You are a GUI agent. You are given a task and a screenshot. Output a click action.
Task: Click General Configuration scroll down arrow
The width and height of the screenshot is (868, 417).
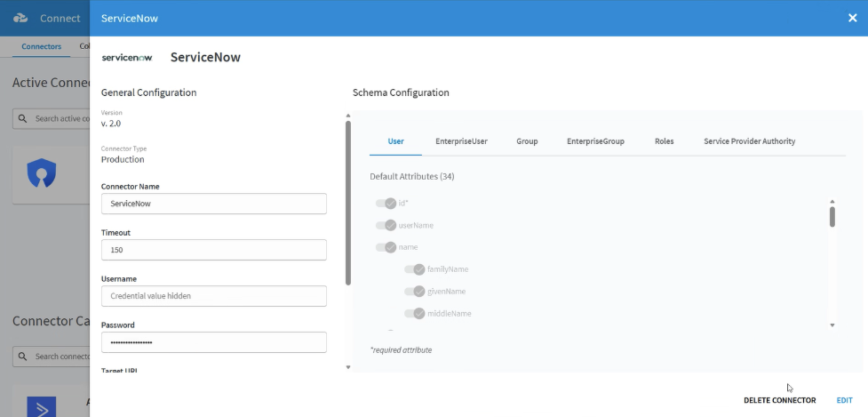point(348,367)
